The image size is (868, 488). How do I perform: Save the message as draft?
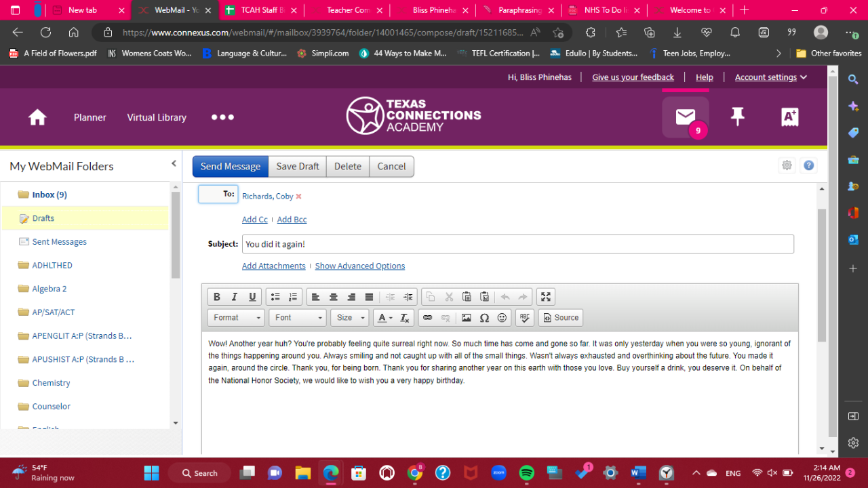[x=298, y=166]
